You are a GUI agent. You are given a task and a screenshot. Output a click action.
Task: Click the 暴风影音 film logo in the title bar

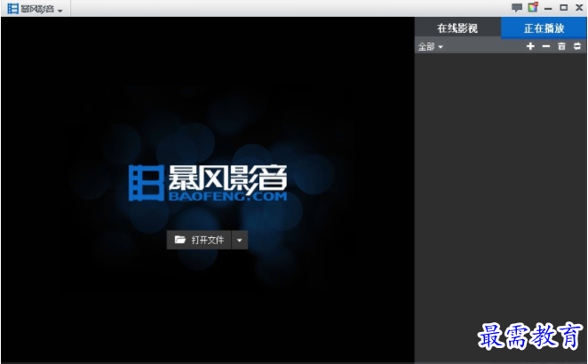[x=12, y=9]
